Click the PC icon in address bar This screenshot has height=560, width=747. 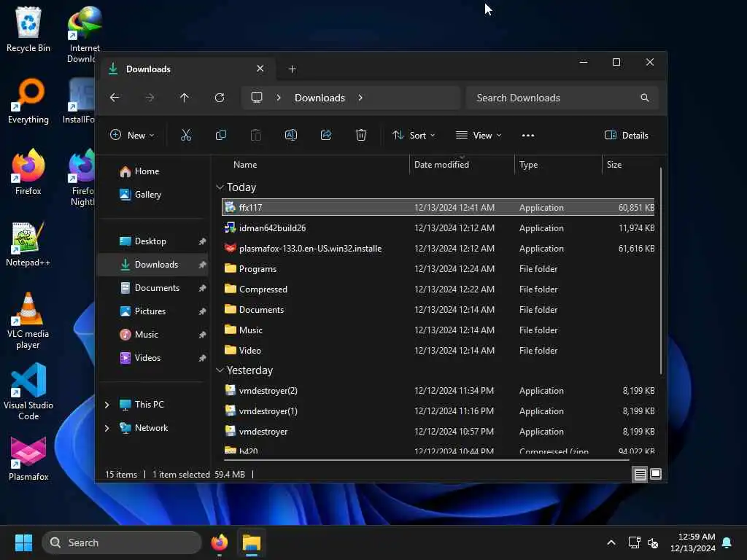coord(257,98)
